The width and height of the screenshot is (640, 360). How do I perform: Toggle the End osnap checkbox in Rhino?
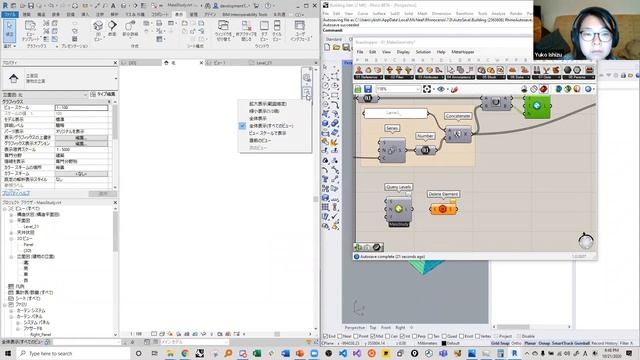point(325,336)
